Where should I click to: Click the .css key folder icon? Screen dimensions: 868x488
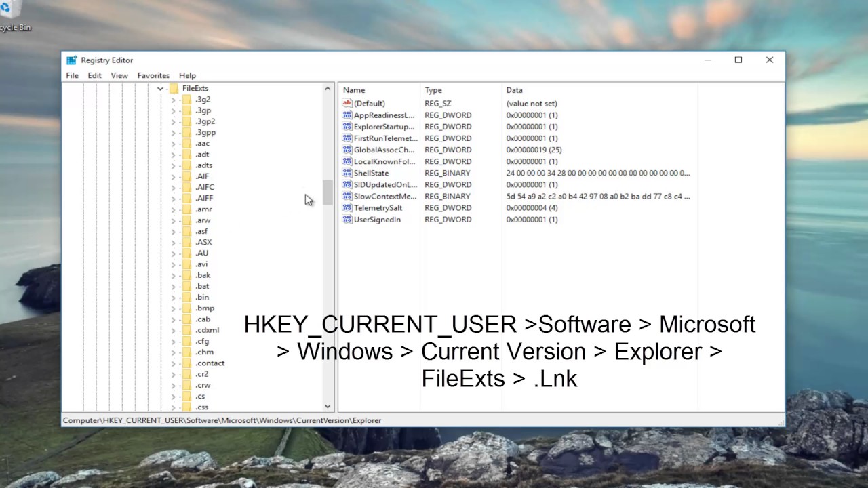click(187, 407)
